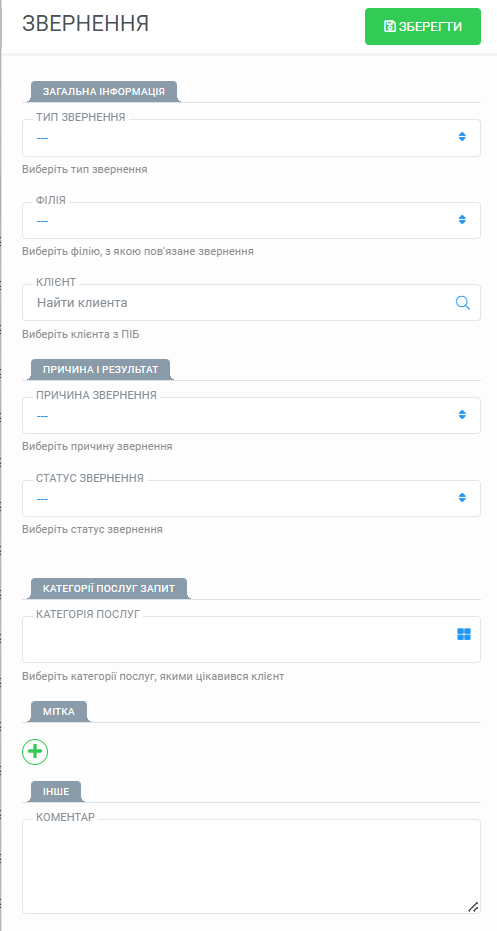The image size is (497, 931).
Task: Select the Статус звернення combo box
Action: tap(251, 498)
